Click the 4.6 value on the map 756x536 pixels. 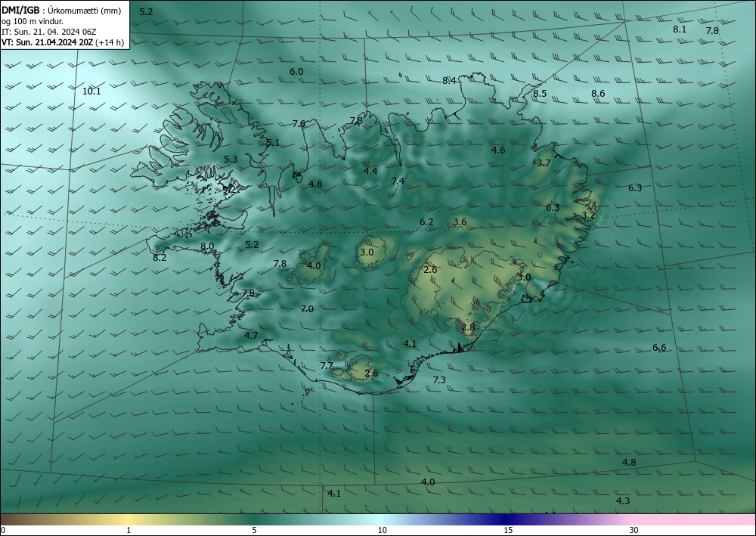coord(498,150)
